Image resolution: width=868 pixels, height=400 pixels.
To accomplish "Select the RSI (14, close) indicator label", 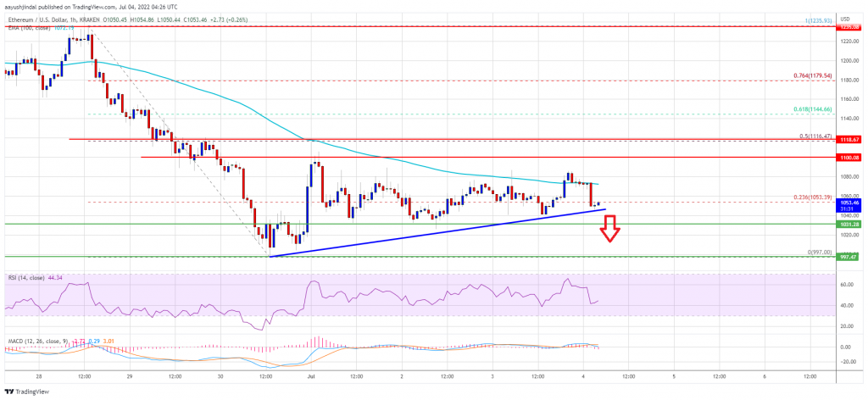I will pos(20,277).
